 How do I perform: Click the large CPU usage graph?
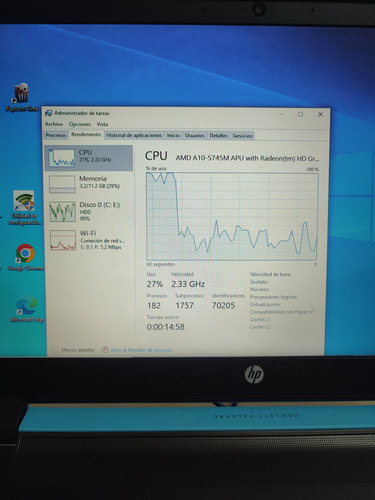pos(232,216)
